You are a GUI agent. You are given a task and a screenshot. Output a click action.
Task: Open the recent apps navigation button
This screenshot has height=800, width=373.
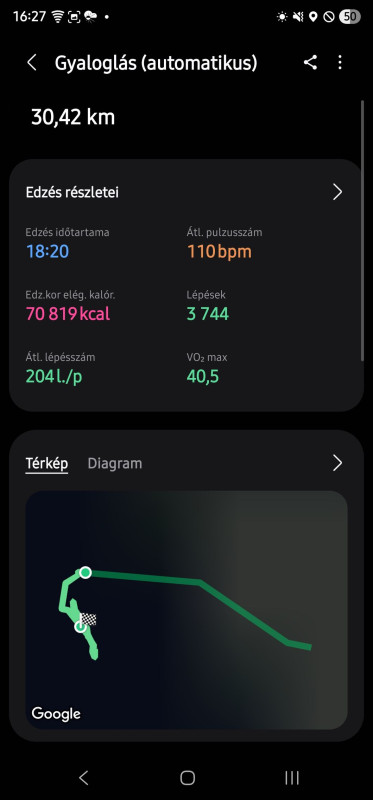[x=291, y=778]
